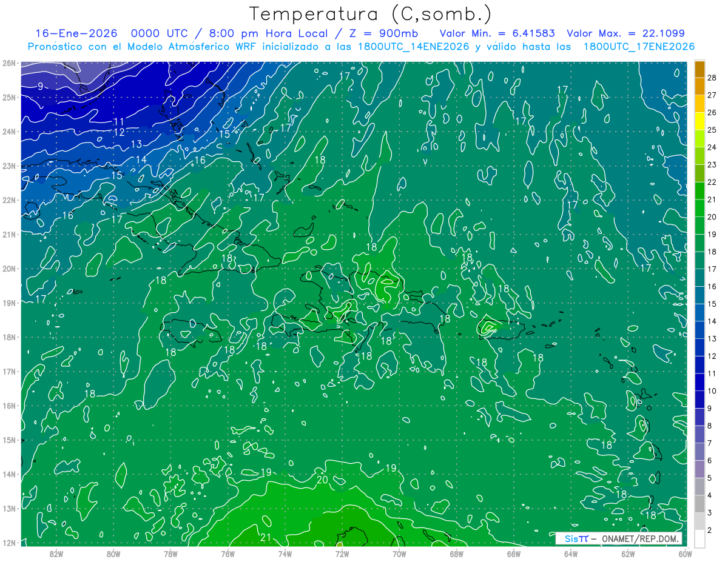Click the "64W" longitude axis label
This screenshot has height=562, width=728.
tap(571, 554)
